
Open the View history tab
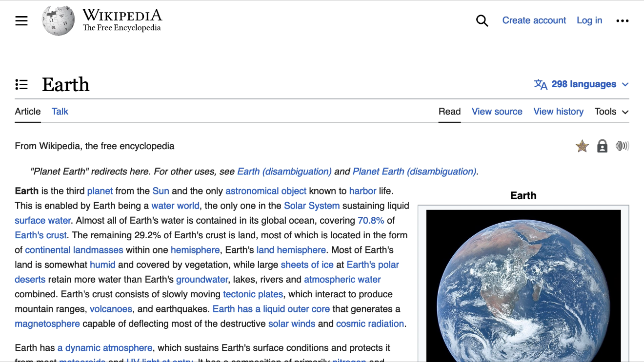pos(559,112)
